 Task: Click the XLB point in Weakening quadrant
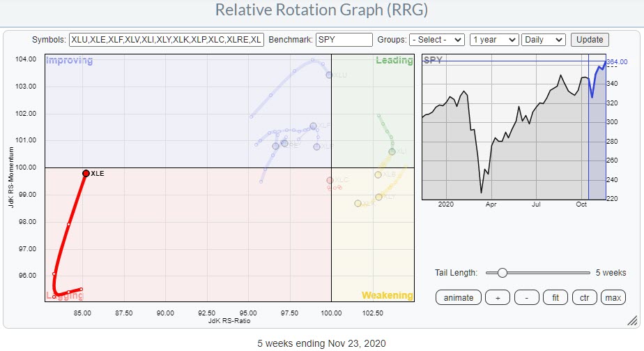coord(378,174)
